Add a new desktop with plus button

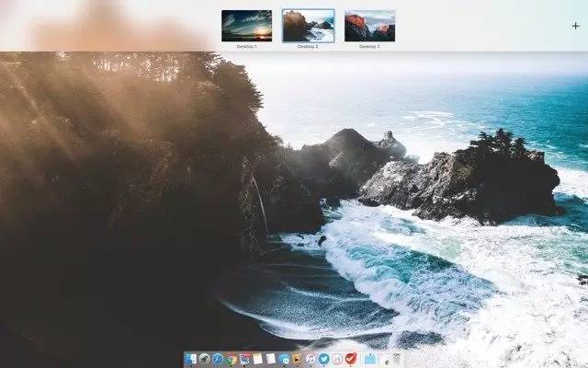click(x=575, y=26)
